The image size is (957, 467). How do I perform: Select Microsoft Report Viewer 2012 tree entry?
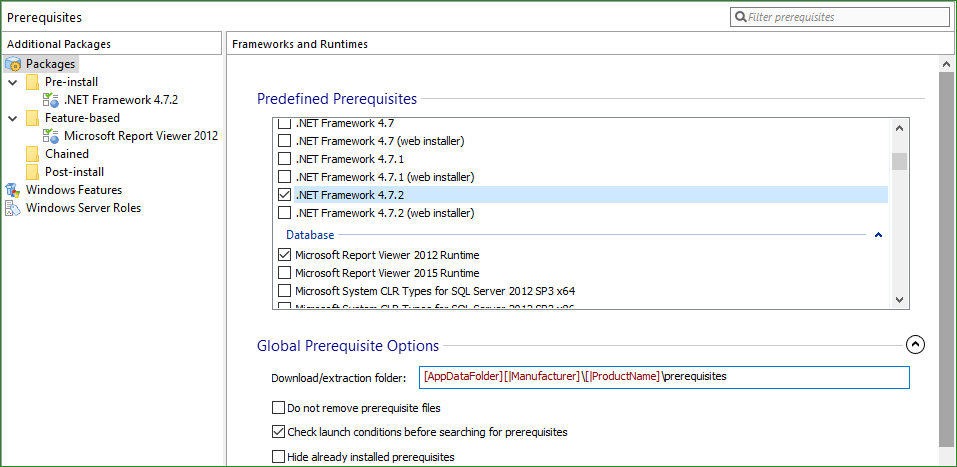141,136
